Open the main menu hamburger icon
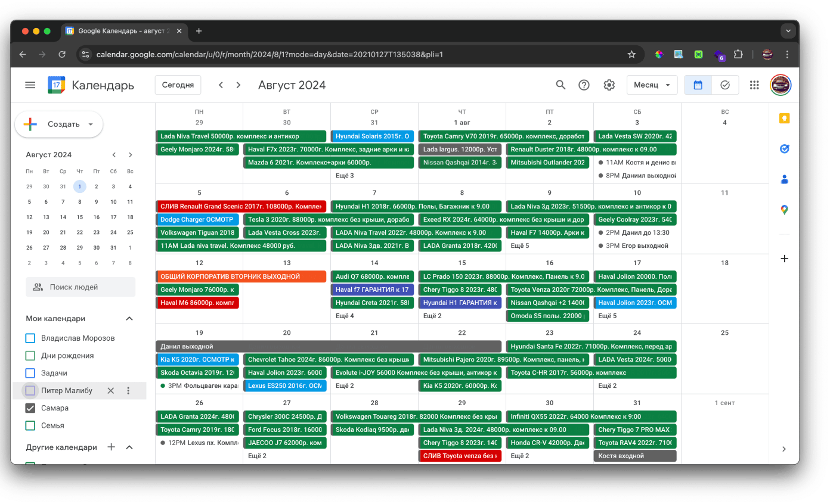The width and height of the screenshot is (830, 504). (x=30, y=85)
